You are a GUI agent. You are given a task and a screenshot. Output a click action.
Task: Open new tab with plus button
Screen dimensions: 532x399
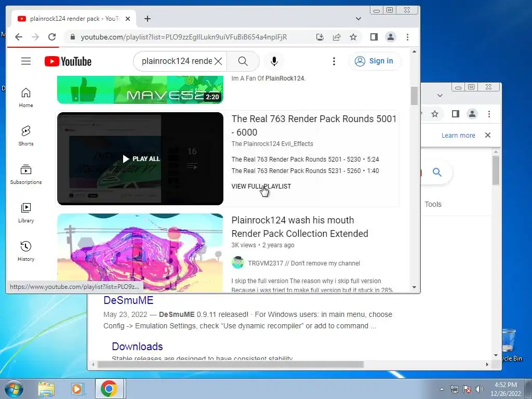[x=147, y=19]
